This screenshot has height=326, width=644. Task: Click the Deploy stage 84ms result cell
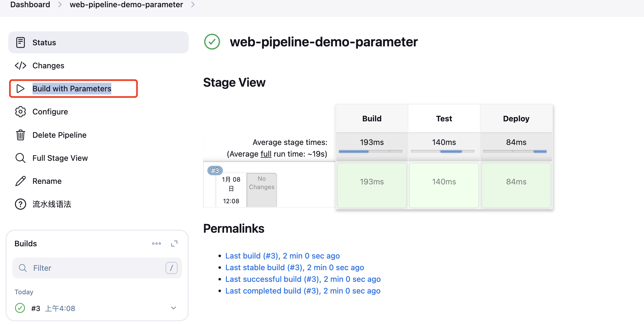point(516,185)
